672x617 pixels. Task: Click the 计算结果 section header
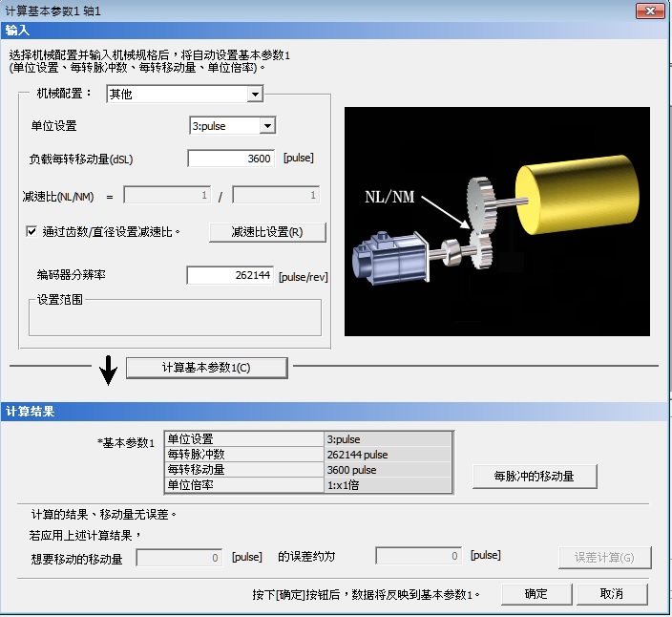coord(30,412)
